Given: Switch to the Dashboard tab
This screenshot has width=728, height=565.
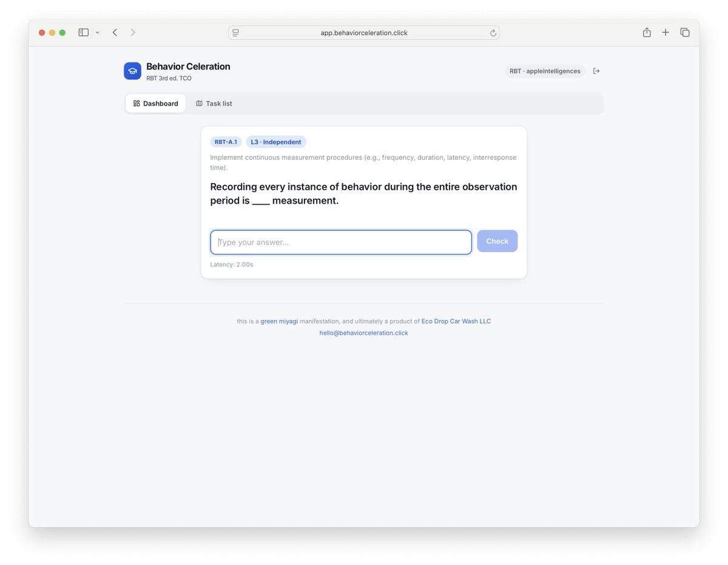Looking at the screenshot, I should 155,104.
